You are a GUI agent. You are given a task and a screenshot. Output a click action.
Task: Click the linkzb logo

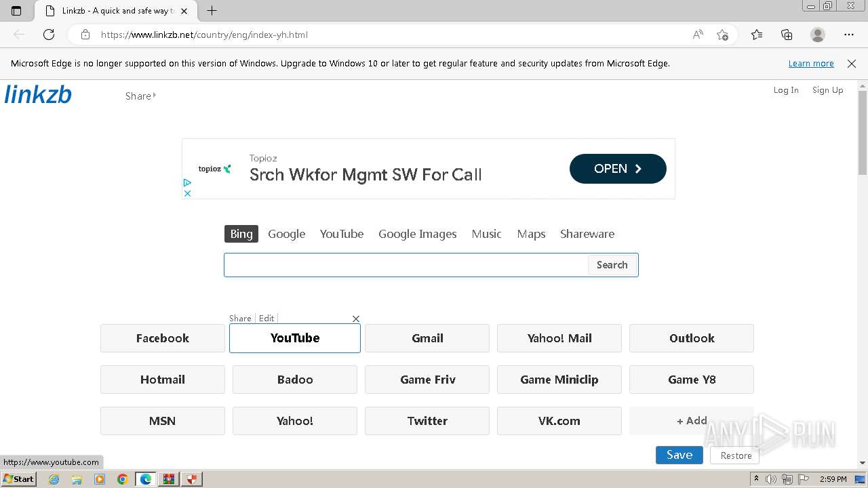(38, 95)
